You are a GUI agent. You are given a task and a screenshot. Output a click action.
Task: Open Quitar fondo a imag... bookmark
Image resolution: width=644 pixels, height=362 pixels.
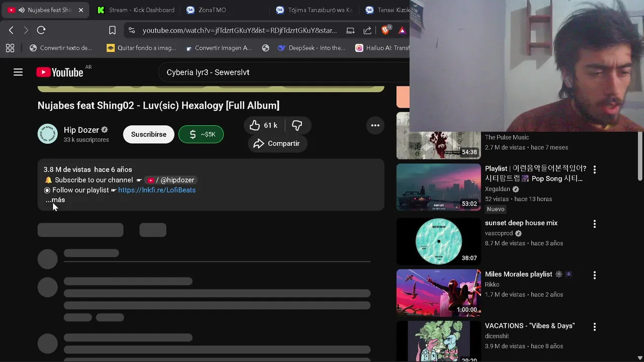pos(141,48)
